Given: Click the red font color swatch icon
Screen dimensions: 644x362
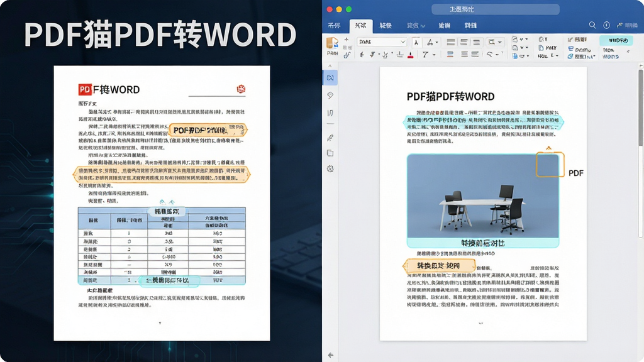Looking at the screenshot, I should 410,55.
